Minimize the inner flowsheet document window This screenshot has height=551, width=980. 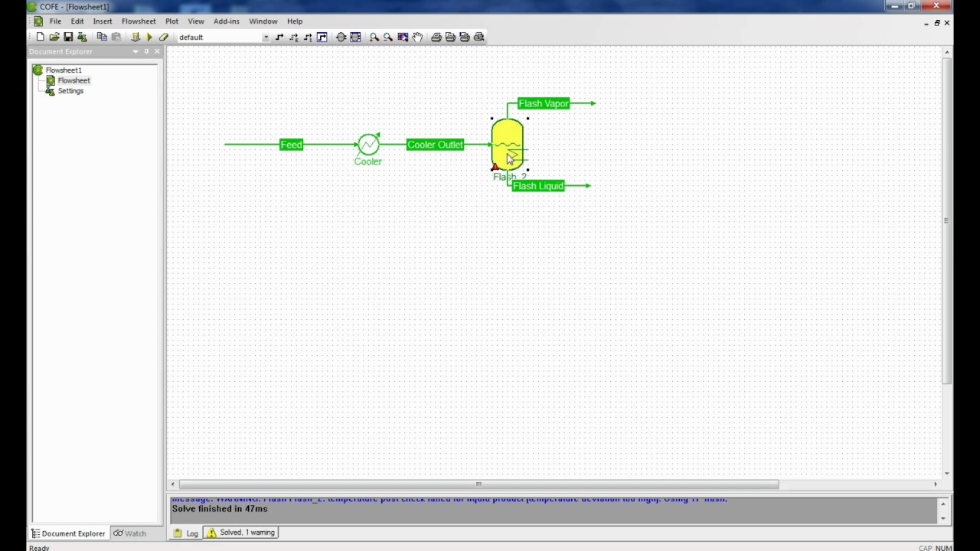926,23
